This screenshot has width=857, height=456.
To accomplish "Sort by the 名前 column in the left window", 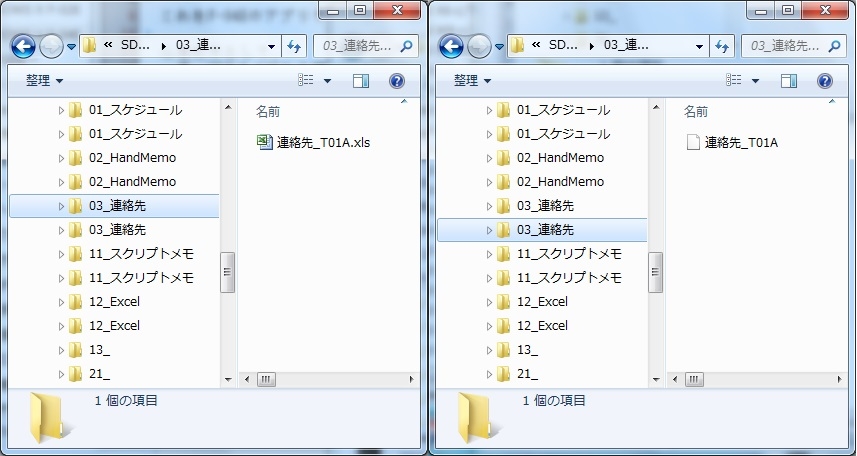I will 268,112.
